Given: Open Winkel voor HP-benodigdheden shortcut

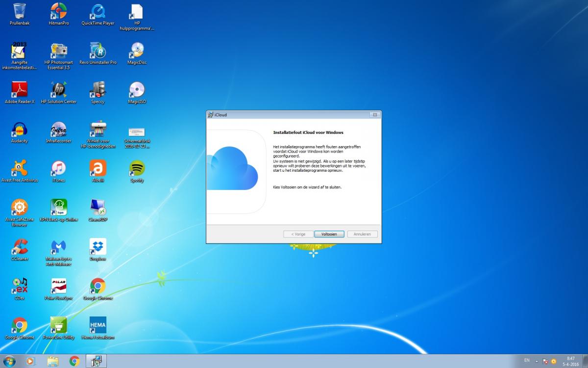Looking at the screenshot, I should 98,134.
